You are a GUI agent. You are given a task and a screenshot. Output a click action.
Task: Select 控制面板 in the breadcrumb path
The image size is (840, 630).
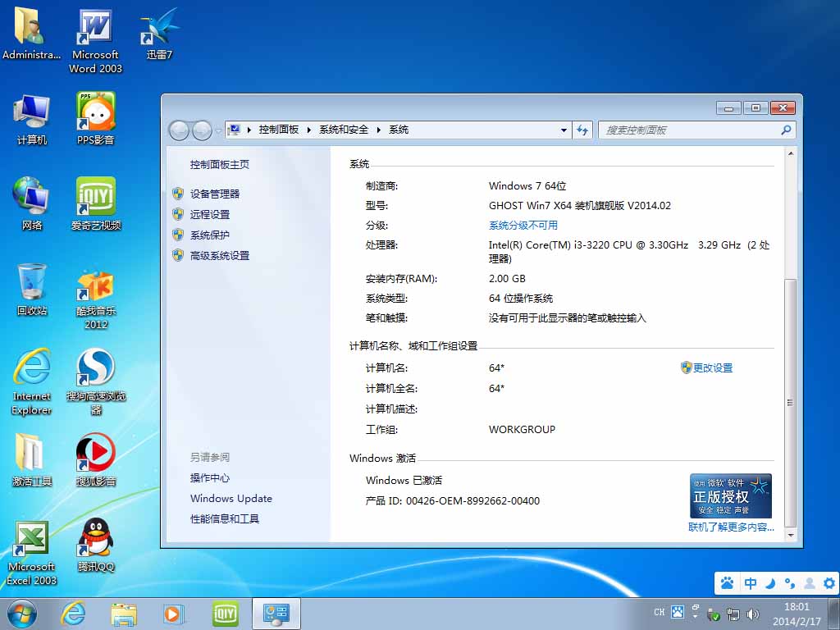[x=278, y=130]
